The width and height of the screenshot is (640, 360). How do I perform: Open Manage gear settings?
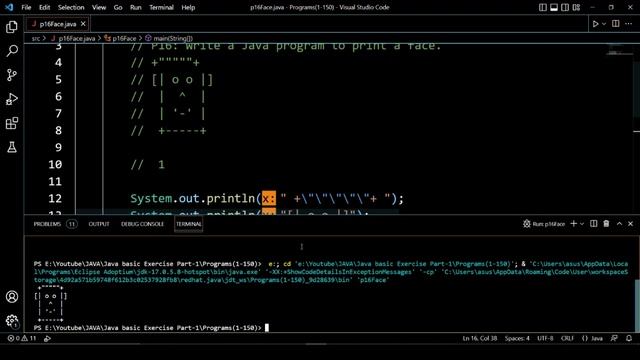(12, 321)
